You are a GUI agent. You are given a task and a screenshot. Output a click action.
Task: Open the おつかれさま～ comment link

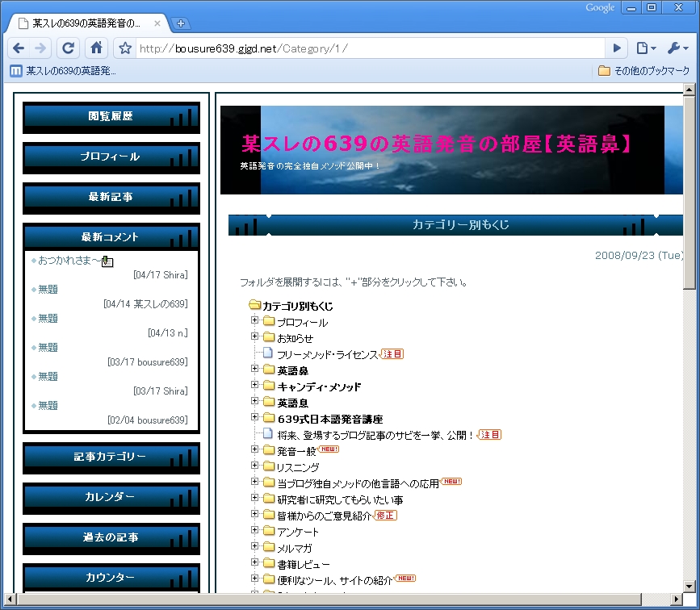pyautogui.click(x=69, y=260)
